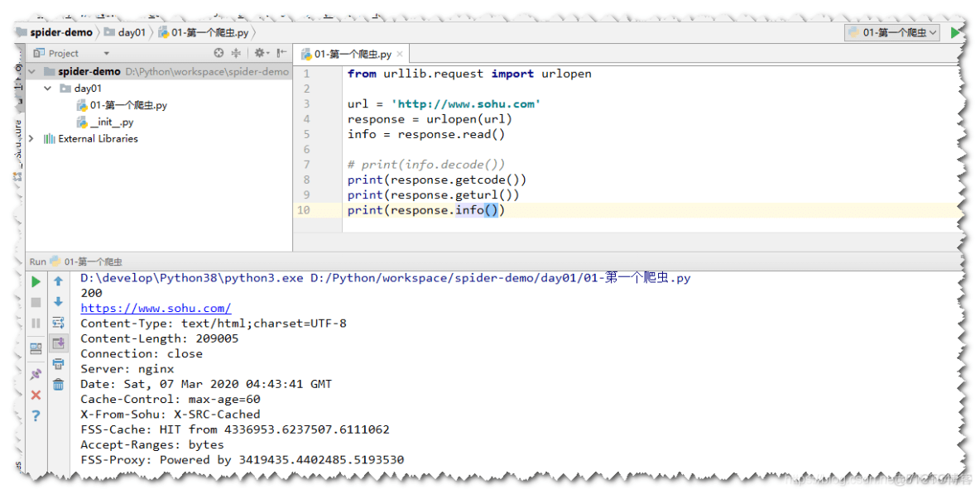This screenshot has width=980, height=494.
Task: Pin the Run tab with the pin icon
Action: (x=36, y=375)
